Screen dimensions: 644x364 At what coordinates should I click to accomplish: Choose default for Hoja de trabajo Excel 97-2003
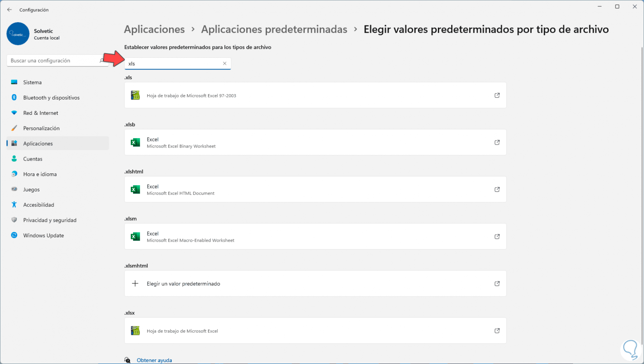pos(315,95)
